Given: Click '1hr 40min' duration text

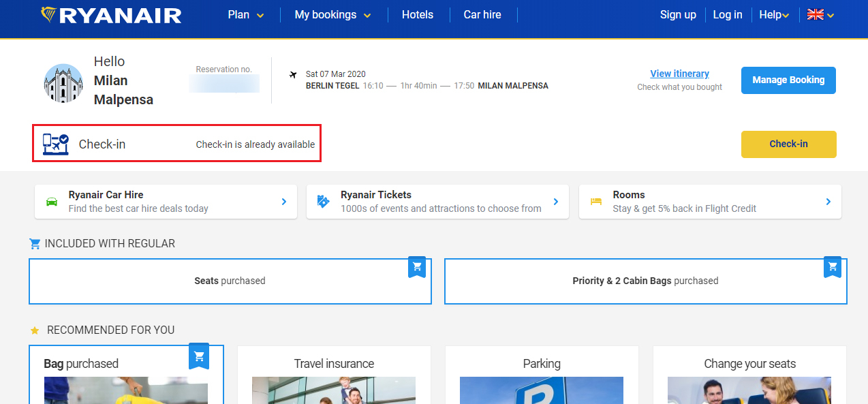Looking at the screenshot, I should click(x=419, y=86).
